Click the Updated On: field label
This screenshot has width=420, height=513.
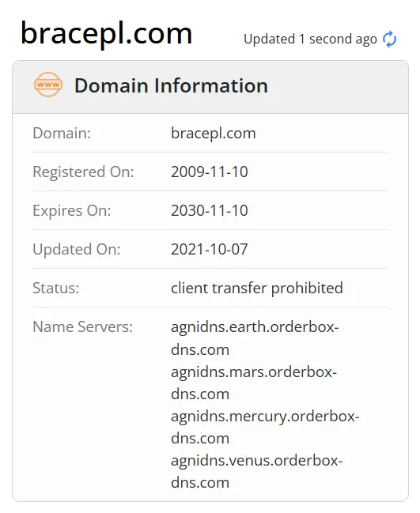click(x=77, y=249)
